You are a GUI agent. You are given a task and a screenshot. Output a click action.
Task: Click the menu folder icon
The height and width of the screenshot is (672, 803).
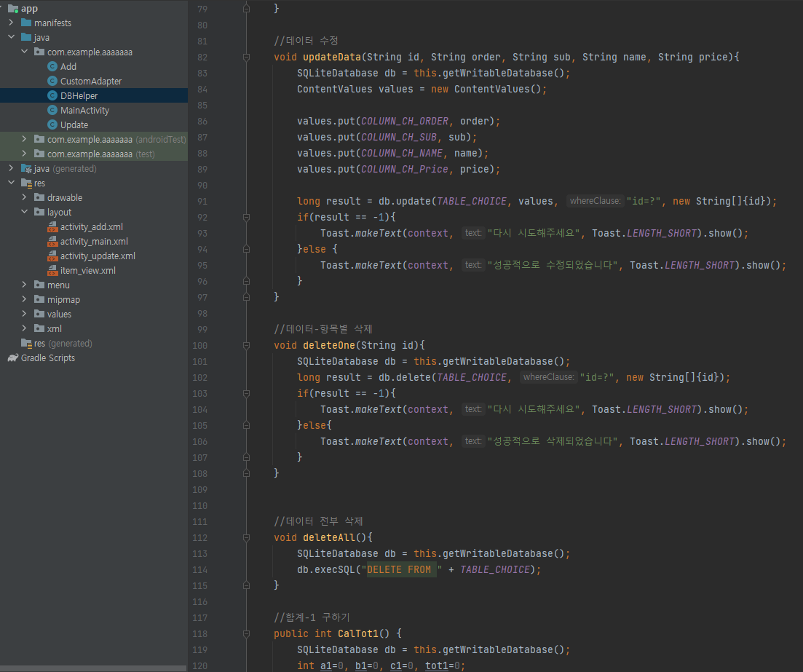39,285
